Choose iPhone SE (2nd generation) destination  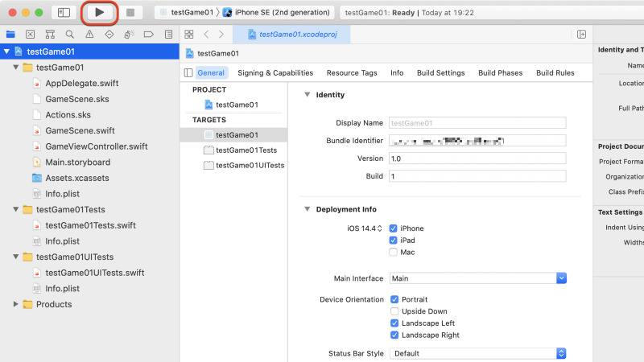(x=277, y=13)
